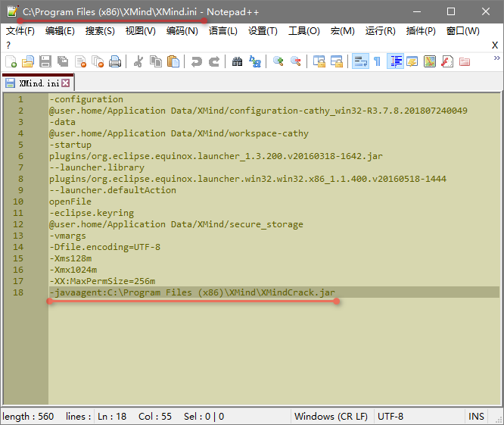This screenshot has width=504, height=425.
Task: Open the 工具(O) menu
Action: click(304, 31)
